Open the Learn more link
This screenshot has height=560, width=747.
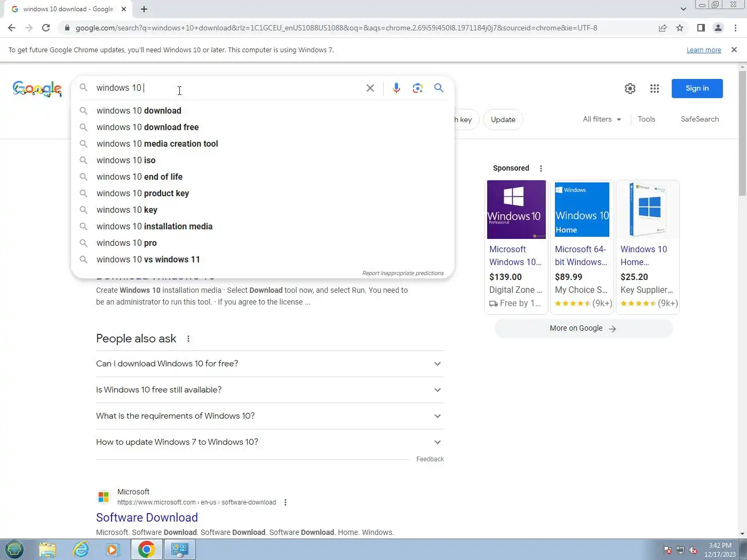pyautogui.click(x=704, y=50)
